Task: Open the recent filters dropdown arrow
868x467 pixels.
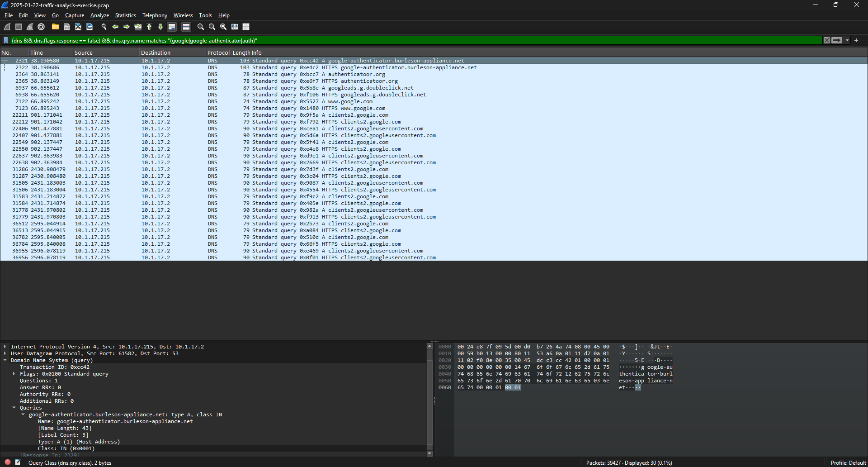Action: click(847, 40)
